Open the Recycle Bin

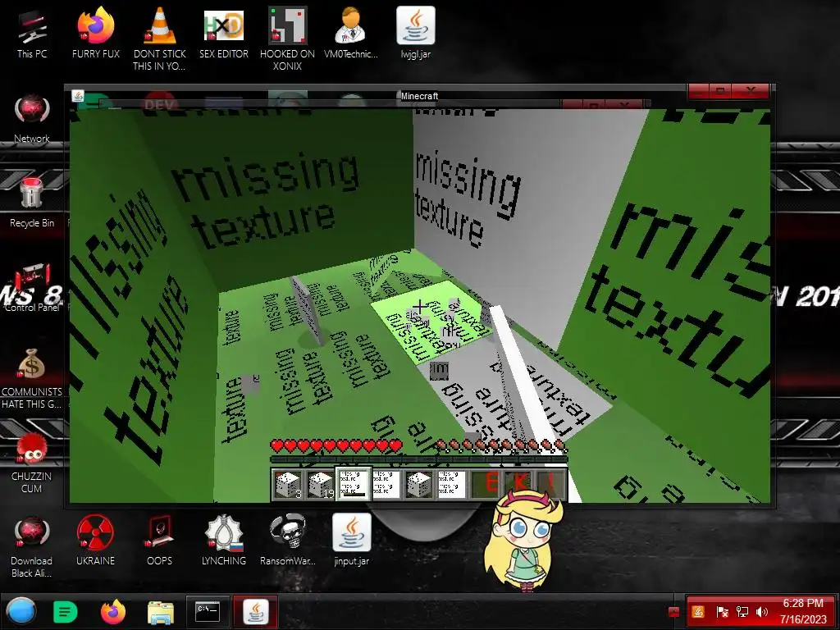(x=32, y=203)
